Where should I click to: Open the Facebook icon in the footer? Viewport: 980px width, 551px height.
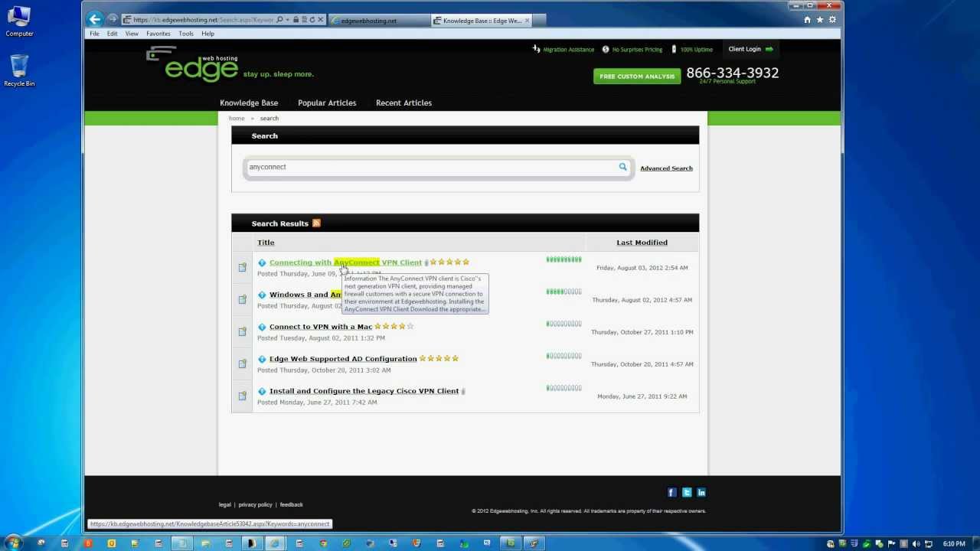(671, 492)
